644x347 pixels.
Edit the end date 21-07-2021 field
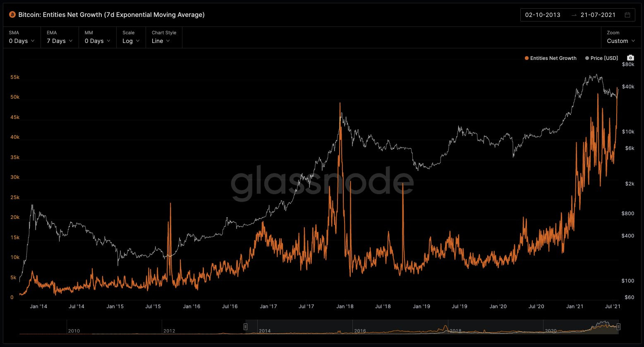[x=598, y=15]
